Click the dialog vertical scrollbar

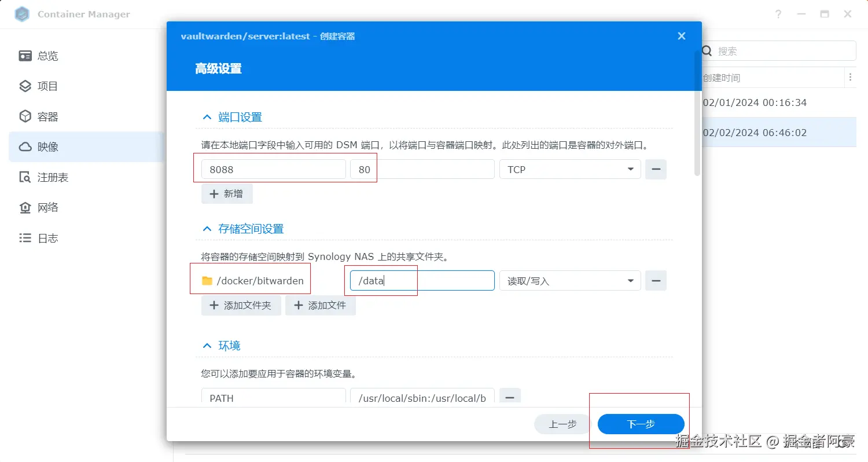coord(697,113)
